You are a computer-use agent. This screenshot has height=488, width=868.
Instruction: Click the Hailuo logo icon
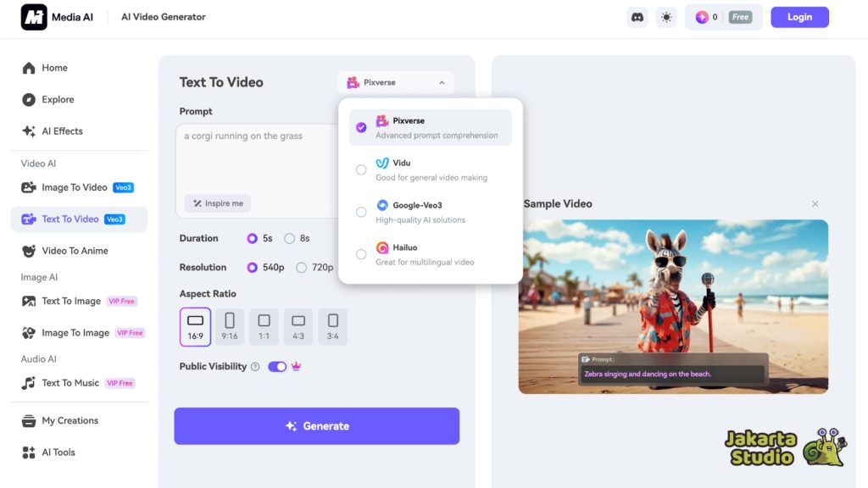click(382, 248)
